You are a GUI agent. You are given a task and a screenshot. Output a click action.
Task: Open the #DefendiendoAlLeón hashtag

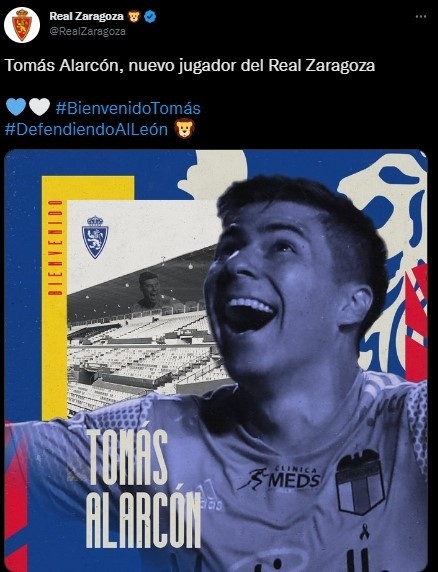86,129
